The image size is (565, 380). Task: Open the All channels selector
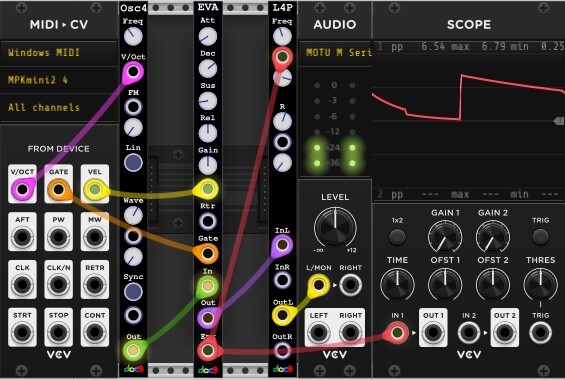tap(59, 107)
